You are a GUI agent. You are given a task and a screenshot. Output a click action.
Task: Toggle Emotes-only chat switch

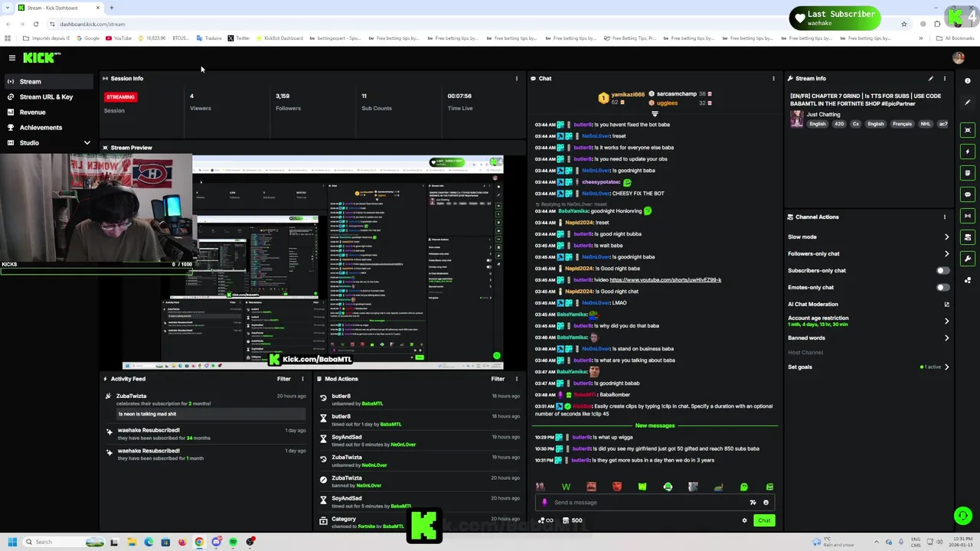tap(943, 287)
